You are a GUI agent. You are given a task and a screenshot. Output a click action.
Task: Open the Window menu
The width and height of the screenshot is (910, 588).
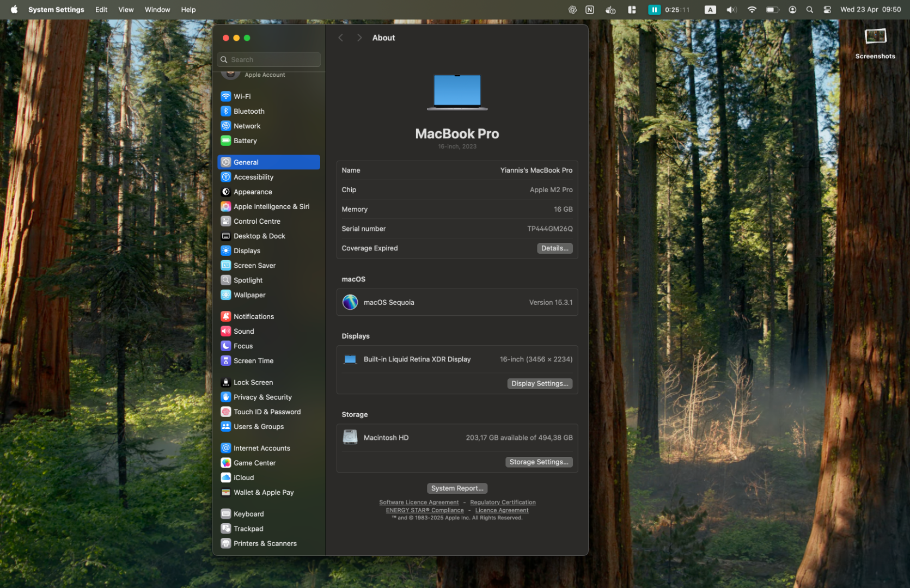pyautogui.click(x=157, y=9)
